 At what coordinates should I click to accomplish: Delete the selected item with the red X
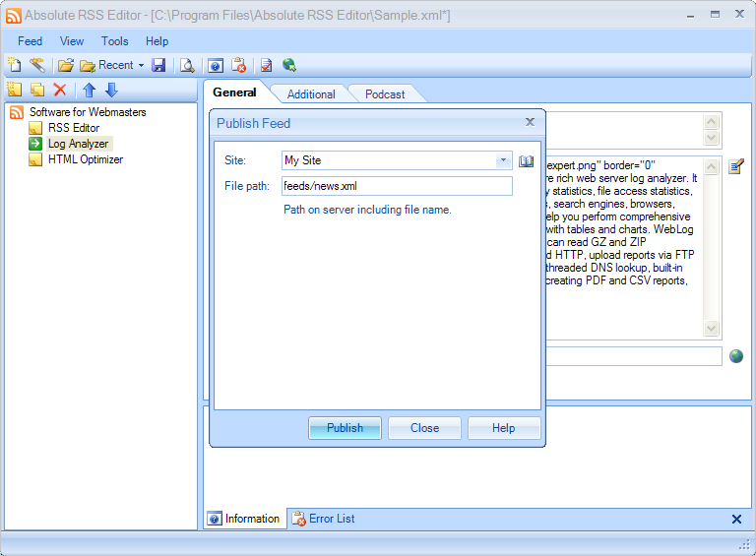(60, 90)
